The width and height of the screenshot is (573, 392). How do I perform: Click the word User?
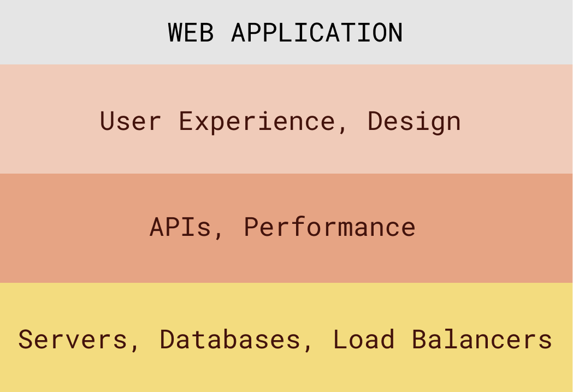[x=131, y=121]
